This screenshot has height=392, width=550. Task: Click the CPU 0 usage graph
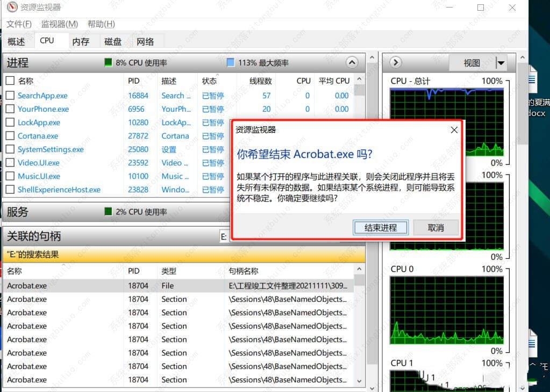[447, 310]
